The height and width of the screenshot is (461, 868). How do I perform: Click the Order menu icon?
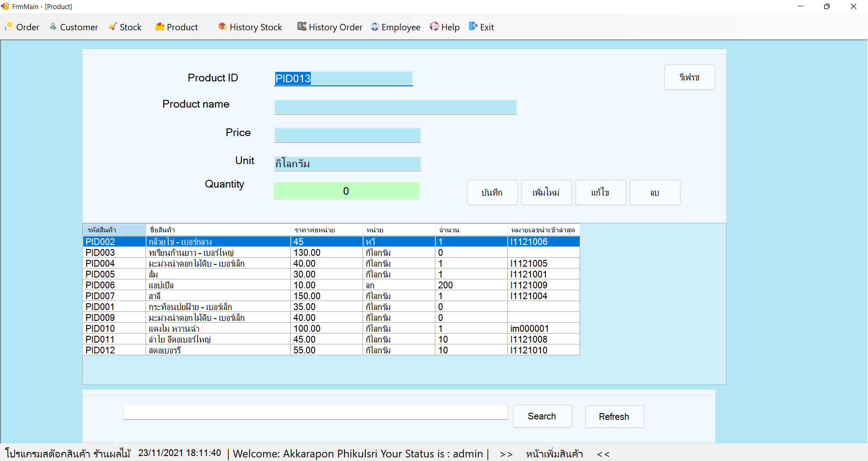point(9,27)
